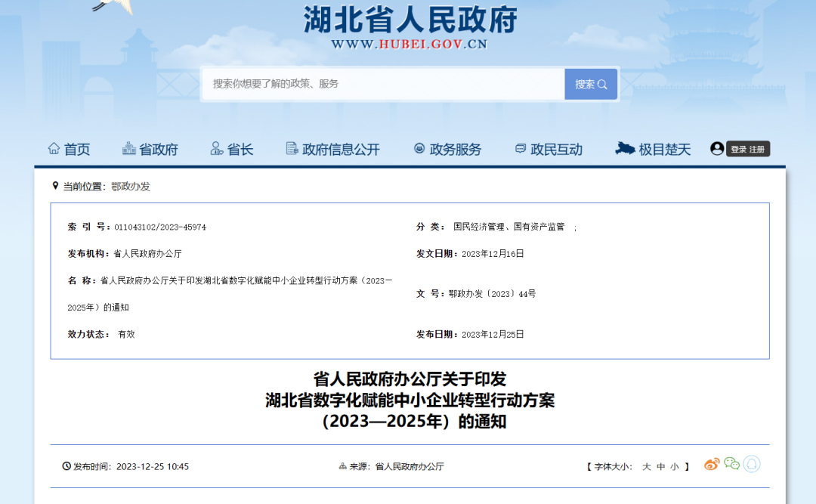Set font size to large (大)

click(647, 467)
